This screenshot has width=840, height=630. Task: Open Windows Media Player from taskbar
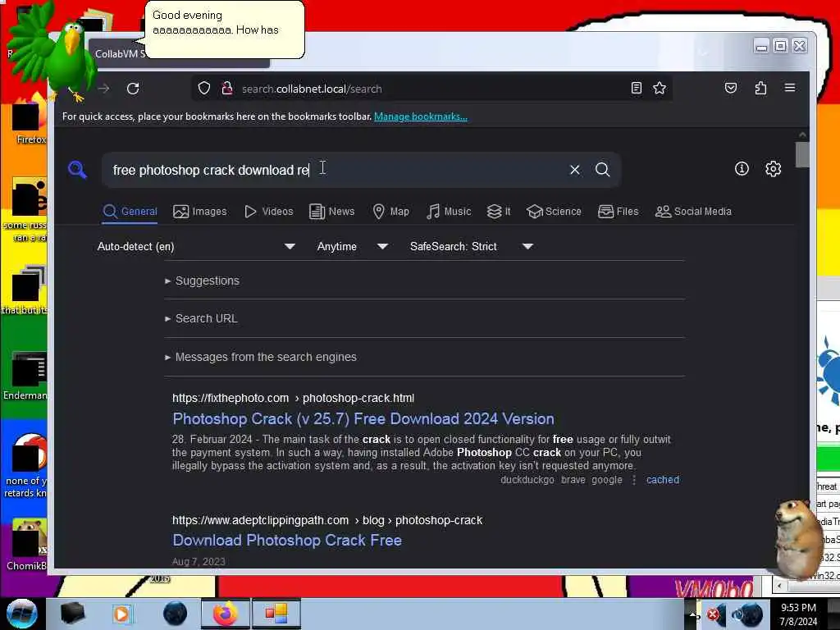[121, 614]
